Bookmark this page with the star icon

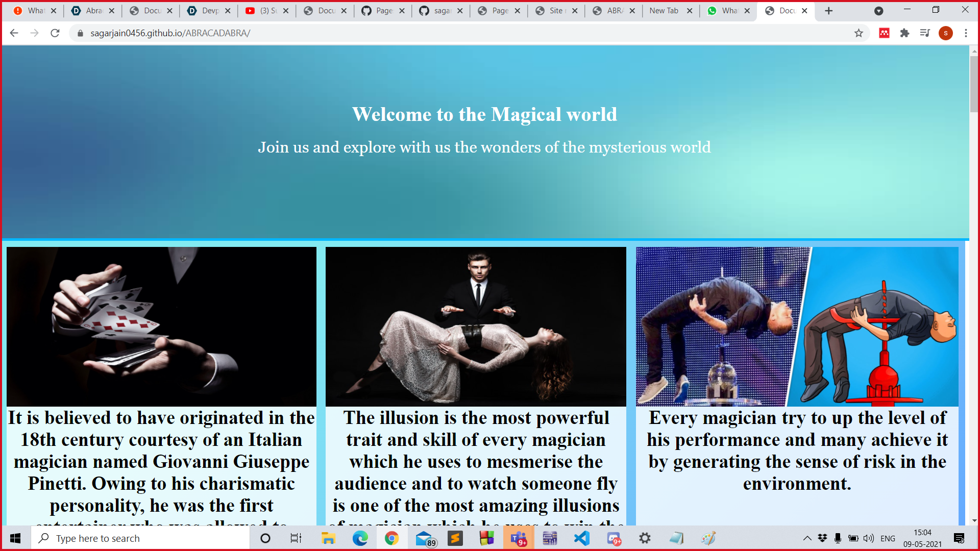859,33
